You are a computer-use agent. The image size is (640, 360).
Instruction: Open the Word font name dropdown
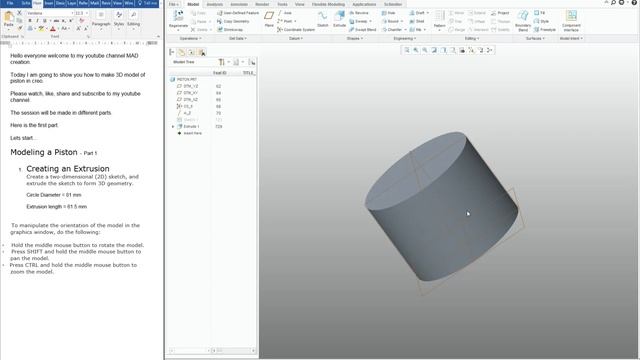pyautogui.click(x=72, y=13)
